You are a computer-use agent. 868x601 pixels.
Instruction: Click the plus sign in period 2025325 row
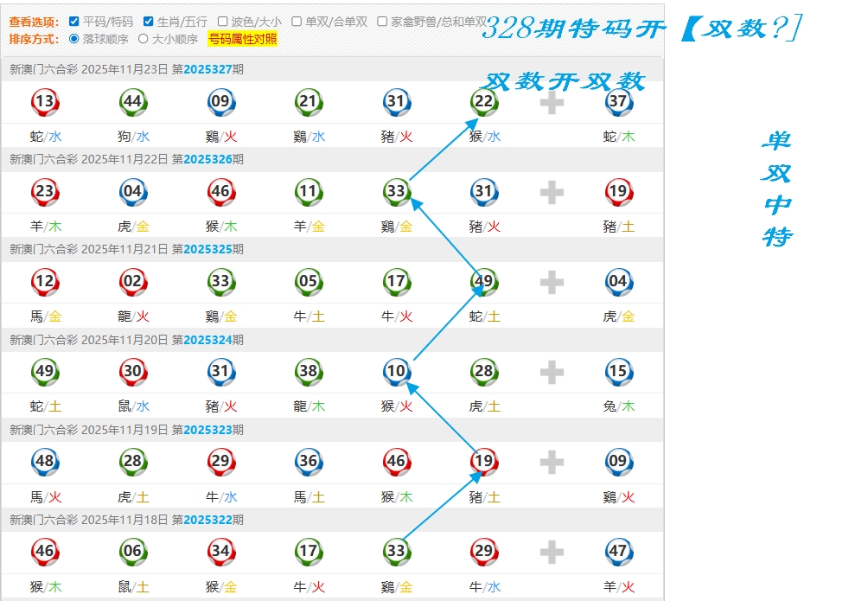552,282
